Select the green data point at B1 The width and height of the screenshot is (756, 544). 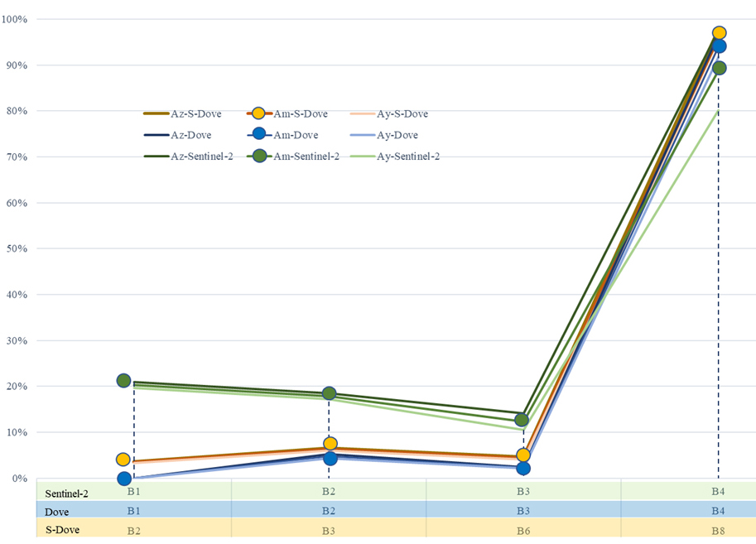point(123,381)
